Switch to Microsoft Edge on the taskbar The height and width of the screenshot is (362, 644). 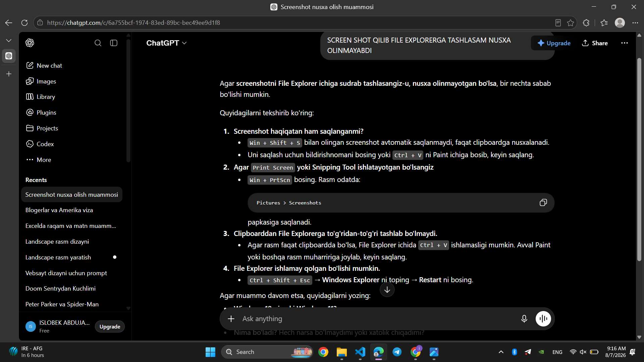[379, 352]
